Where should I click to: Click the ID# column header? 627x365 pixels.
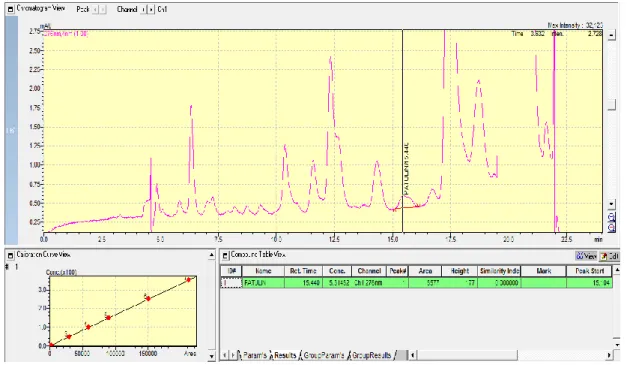tap(231, 271)
